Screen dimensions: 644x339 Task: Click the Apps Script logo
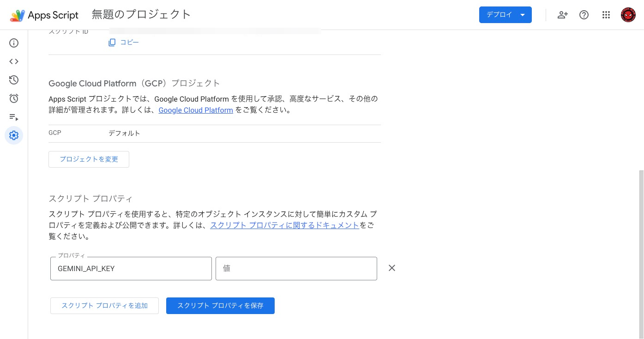point(18,15)
